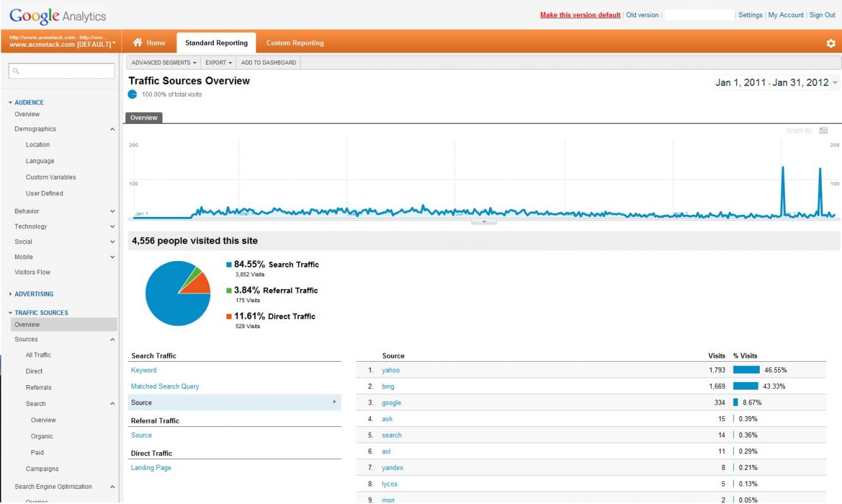Click Make this version default link
This screenshot has height=504, width=842.
580,15
